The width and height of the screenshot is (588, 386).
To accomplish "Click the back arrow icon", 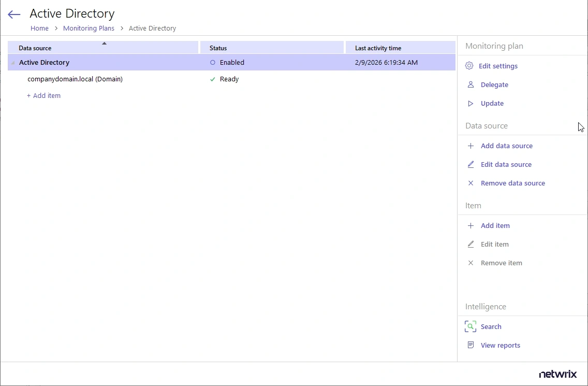I will point(14,15).
